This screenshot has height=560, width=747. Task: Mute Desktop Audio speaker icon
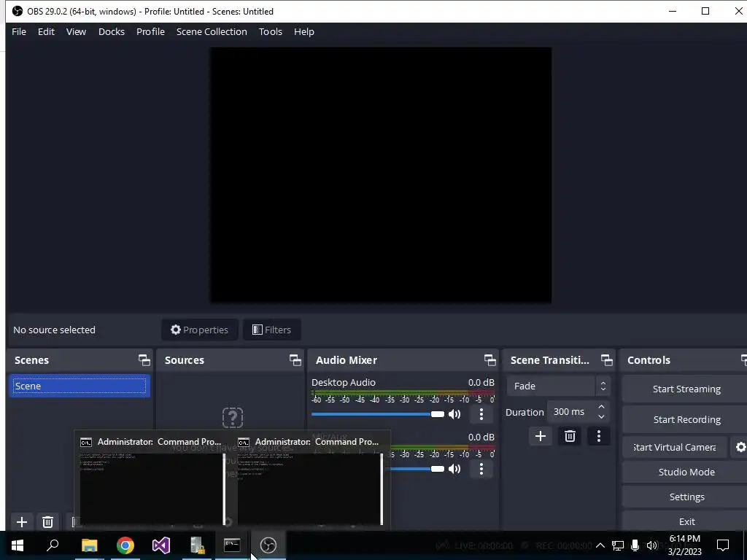click(454, 414)
